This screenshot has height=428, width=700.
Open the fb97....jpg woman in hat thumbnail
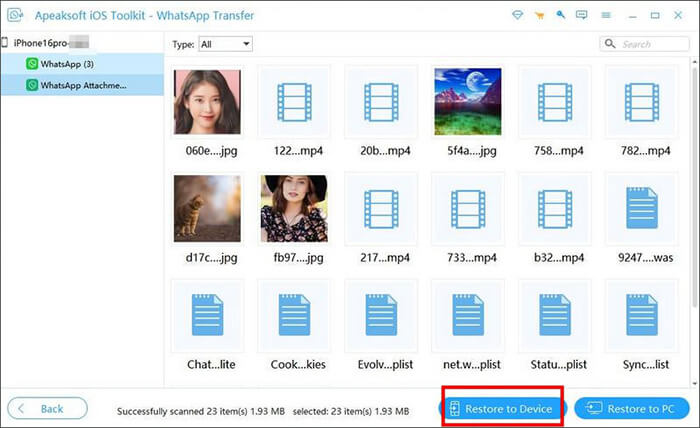click(x=294, y=208)
